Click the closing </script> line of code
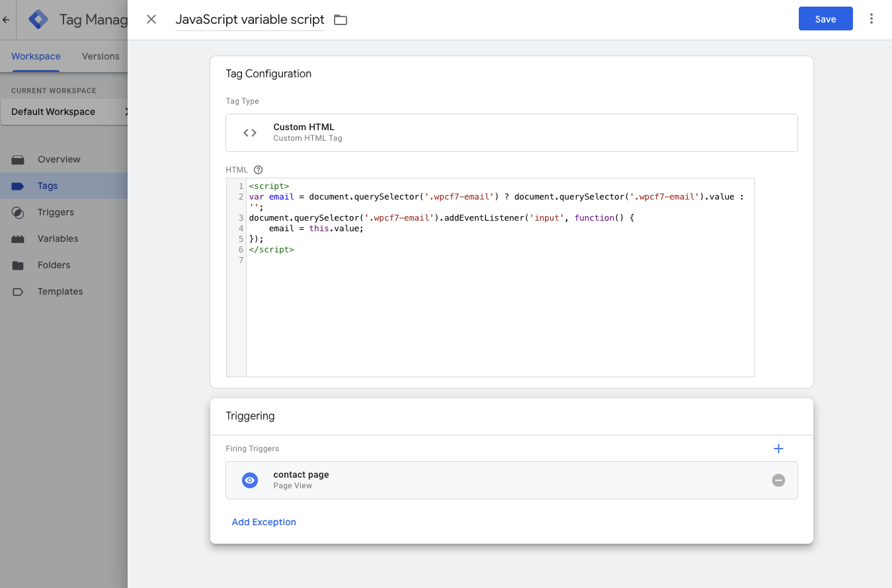 (x=272, y=250)
